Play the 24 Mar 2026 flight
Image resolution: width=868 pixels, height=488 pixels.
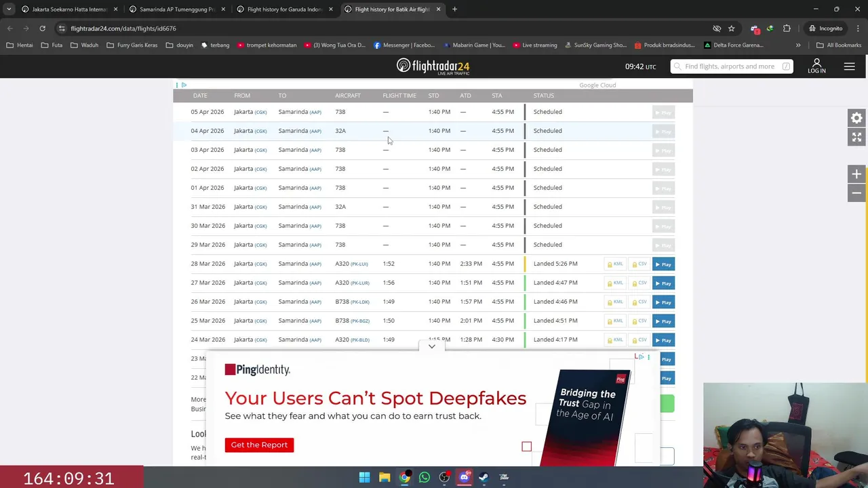pos(663,340)
